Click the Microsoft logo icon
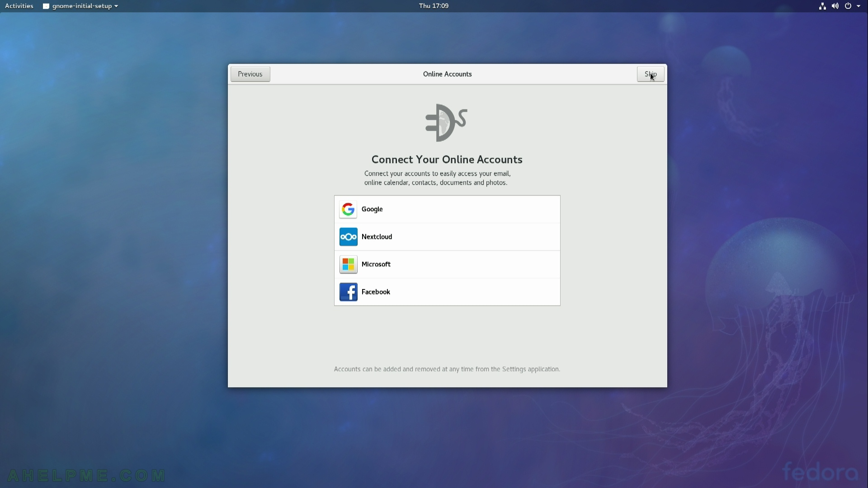Viewport: 868px width, 488px height. 348,264
